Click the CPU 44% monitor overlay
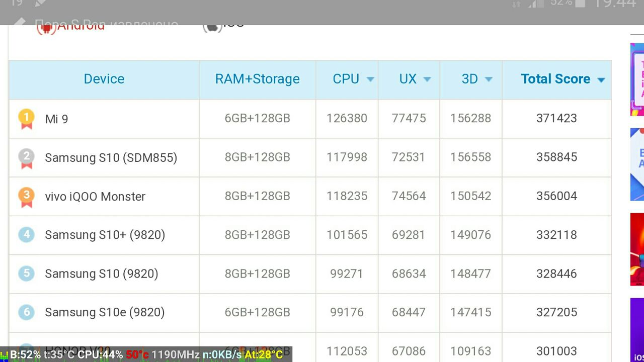 click(100, 355)
